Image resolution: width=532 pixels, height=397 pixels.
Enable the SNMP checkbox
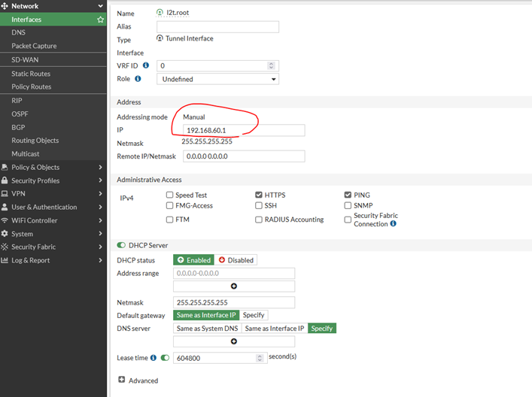[x=348, y=205]
